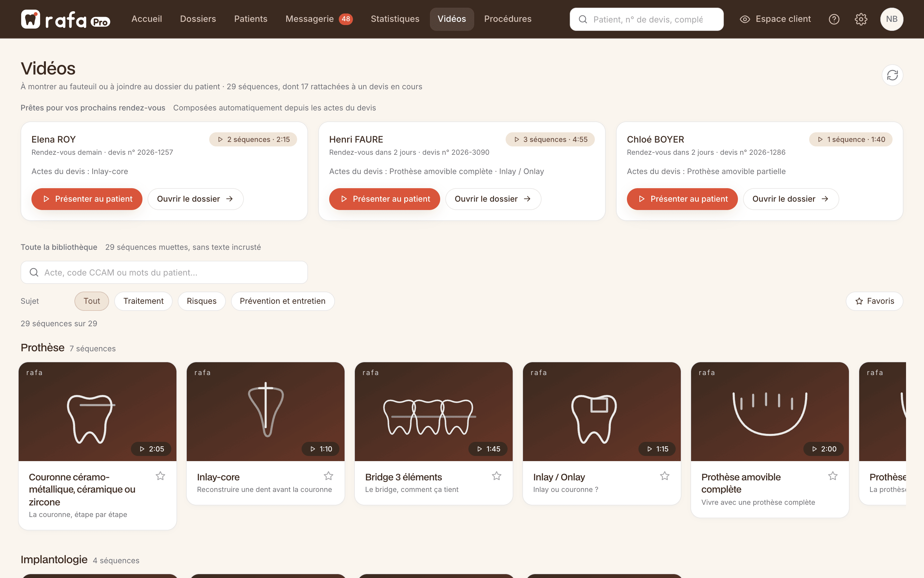Present videos to Henri FAURE
This screenshot has height=578, width=924.
pos(384,199)
